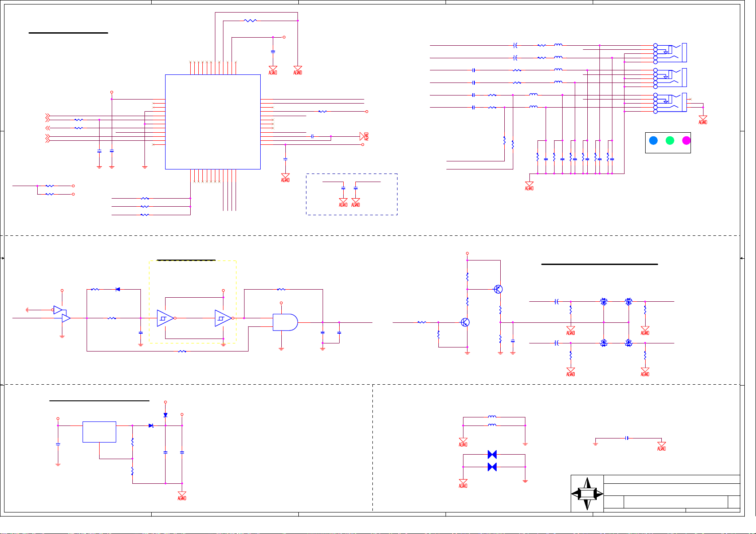Click the left AGND inside the dashed box
This screenshot has width=756, height=534.
click(343, 202)
